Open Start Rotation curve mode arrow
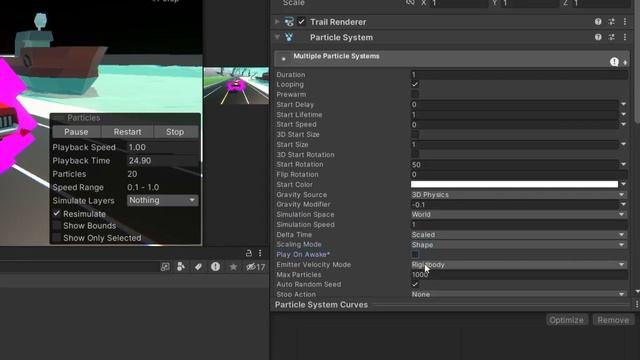The image size is (640, 360). (x=623, y=164)
